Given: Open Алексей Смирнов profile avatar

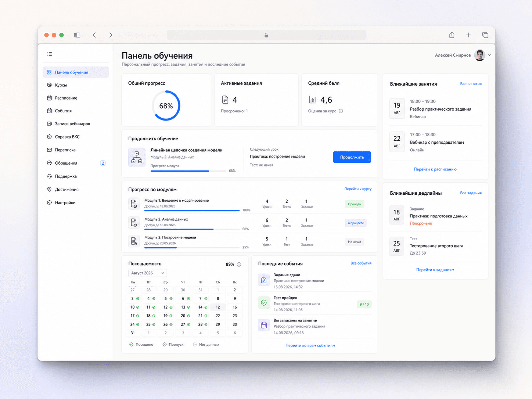Looking at the screenshot, I should (479, 55).
